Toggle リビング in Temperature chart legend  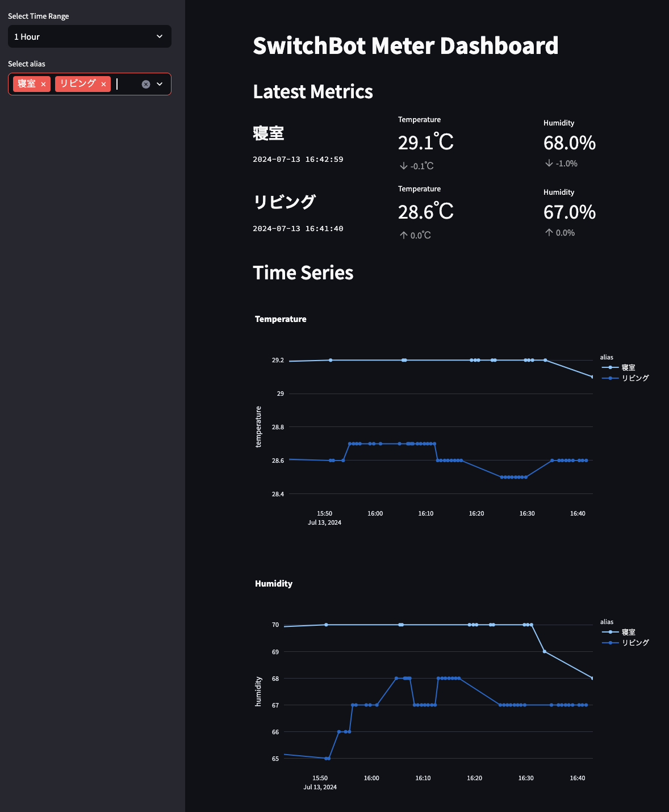click(x=625, y=378)
